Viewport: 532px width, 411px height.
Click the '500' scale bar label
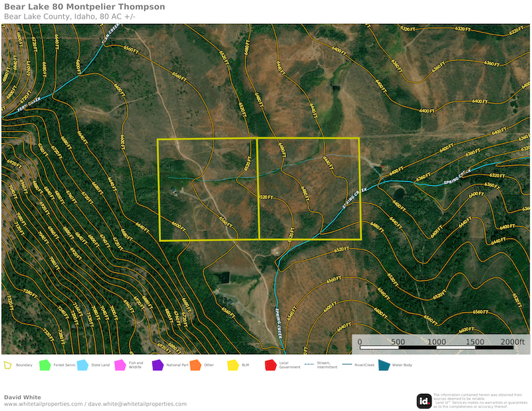398,342
